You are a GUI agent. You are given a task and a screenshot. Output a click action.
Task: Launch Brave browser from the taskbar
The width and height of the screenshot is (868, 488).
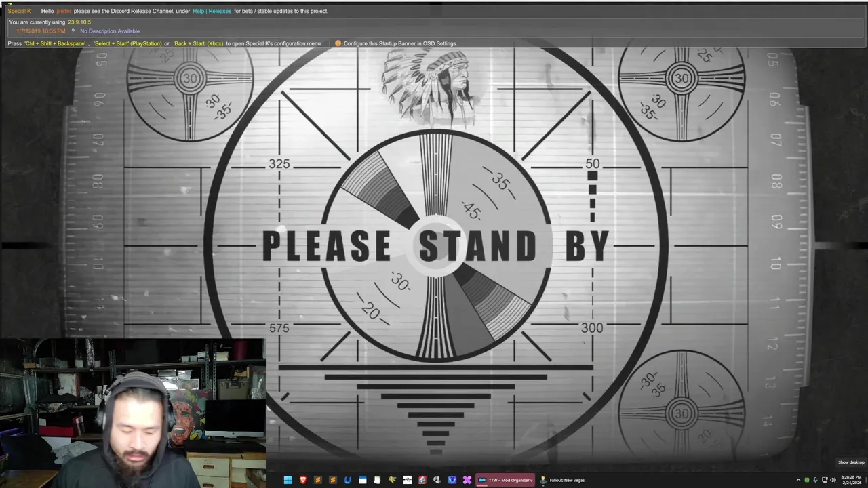303,480
